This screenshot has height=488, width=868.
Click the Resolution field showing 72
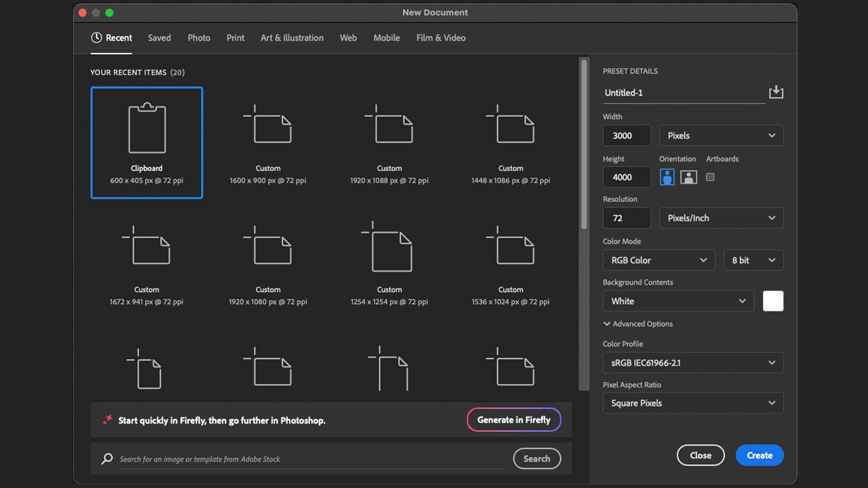click(627, 218)
